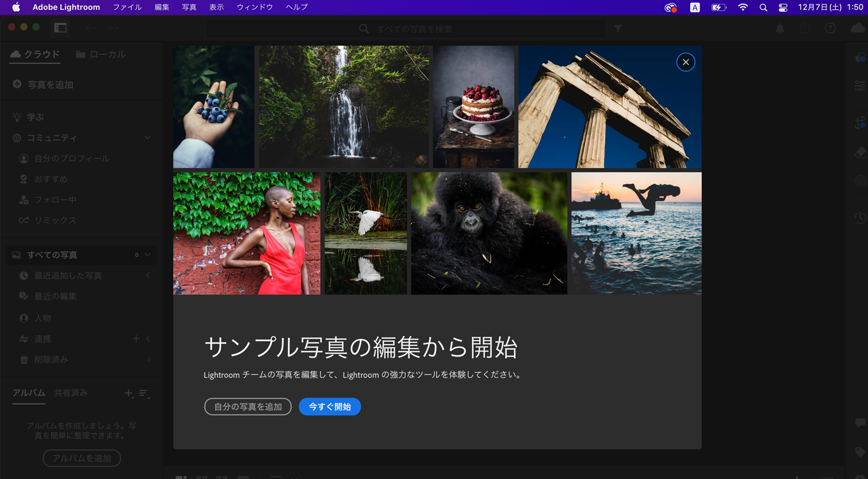This screenshot has width=868, height=479.
Task: Open macOS Control Center icon
Action: pos(783,8)
